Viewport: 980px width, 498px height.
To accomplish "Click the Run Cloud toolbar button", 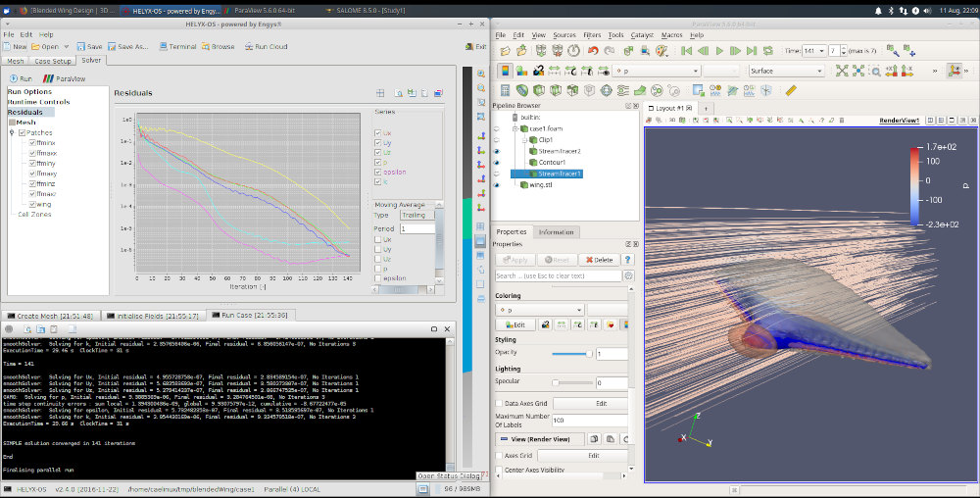I will tap(266, 46).
